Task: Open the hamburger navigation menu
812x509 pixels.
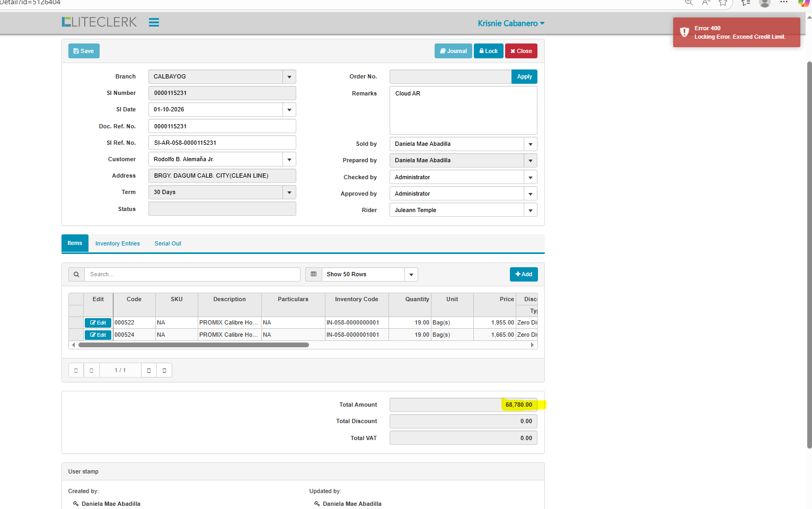Action: [x=154, y=22]
